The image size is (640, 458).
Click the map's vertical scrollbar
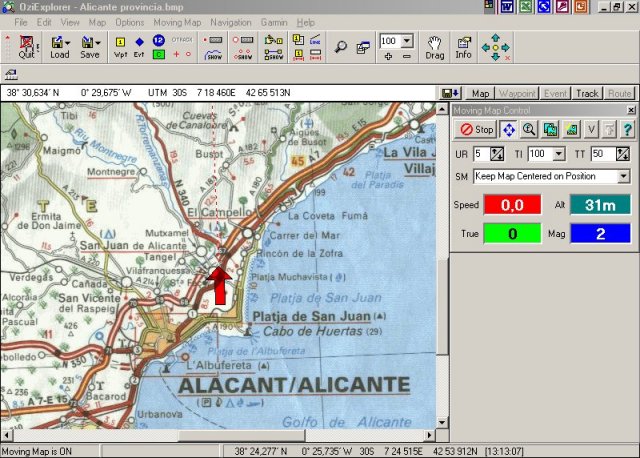442,300
